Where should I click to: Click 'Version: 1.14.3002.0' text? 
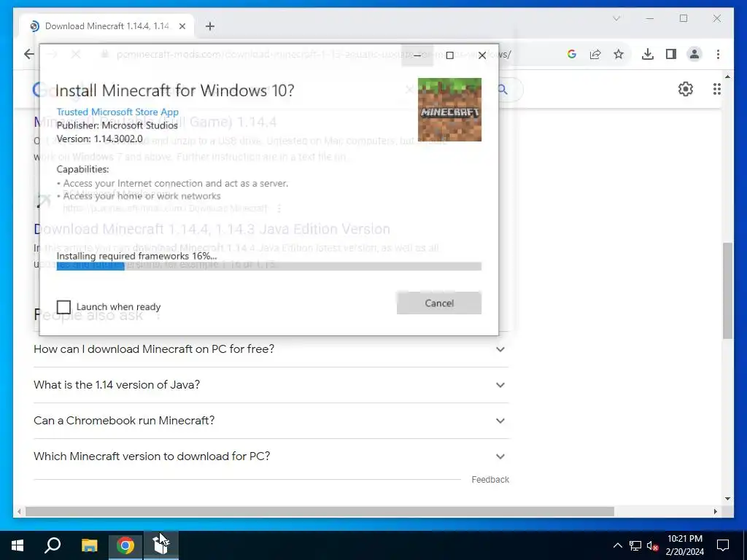tap(99, 139)
